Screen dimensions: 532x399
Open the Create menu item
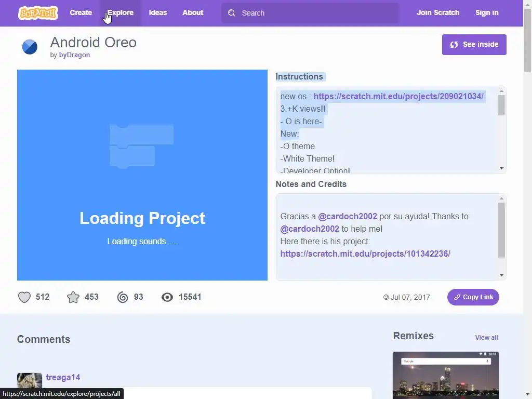click(x=81, y=12)
